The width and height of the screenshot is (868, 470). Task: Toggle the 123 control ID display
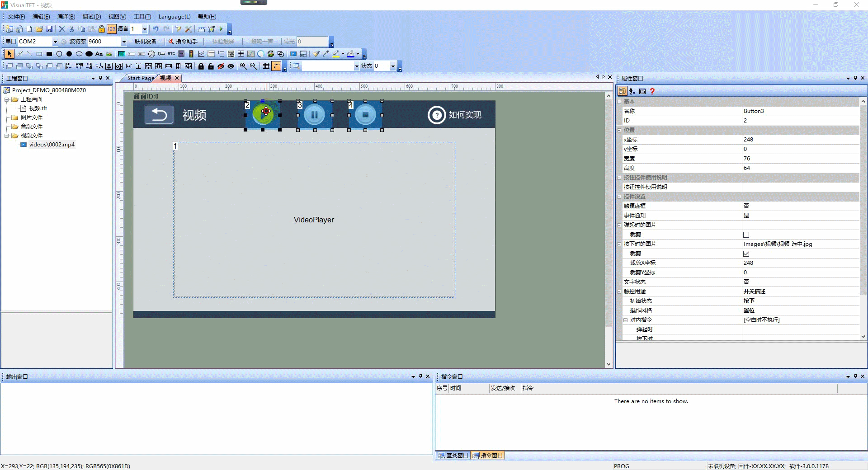coord(111,29)
